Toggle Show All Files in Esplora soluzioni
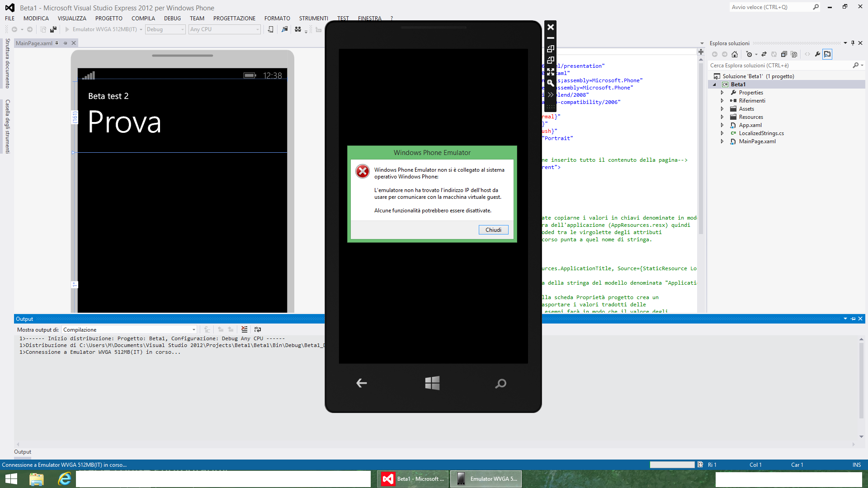This screenshot has width=868, height=488. click(x=794, y=54)
